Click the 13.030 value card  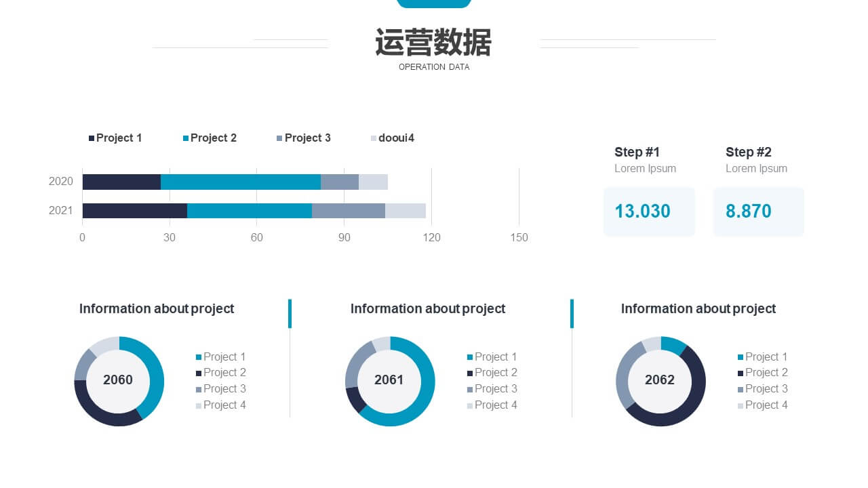point(649,211)
